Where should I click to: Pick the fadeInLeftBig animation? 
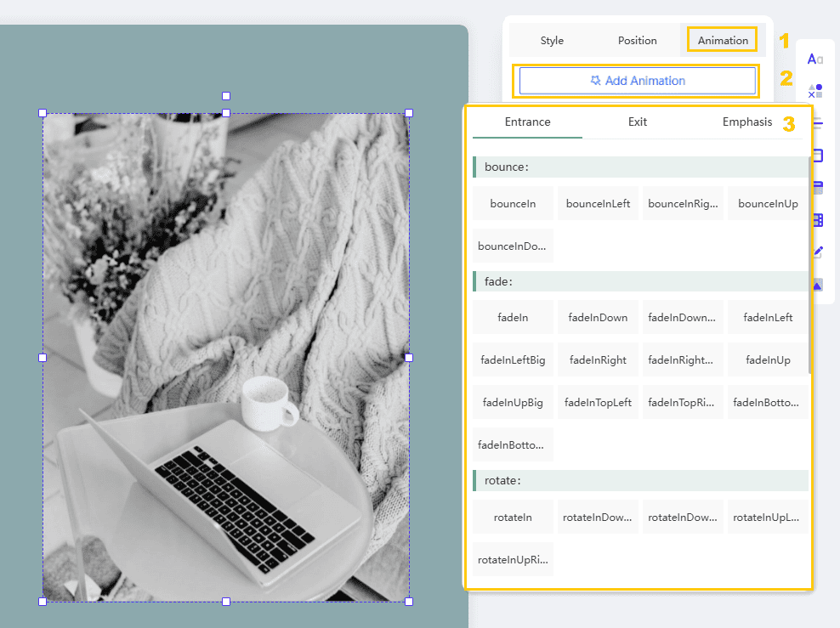pyautogui.click(x=513, y=359)
